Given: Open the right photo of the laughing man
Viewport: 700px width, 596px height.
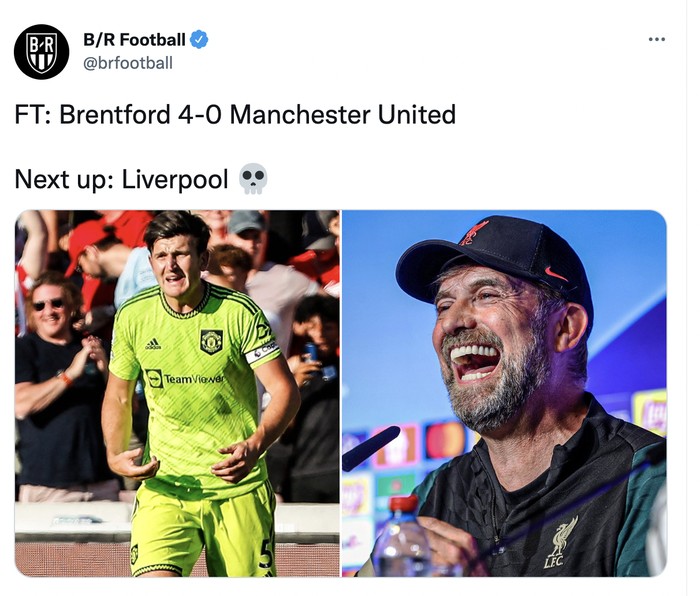Looking at the screenshot, I should [504, 393].
